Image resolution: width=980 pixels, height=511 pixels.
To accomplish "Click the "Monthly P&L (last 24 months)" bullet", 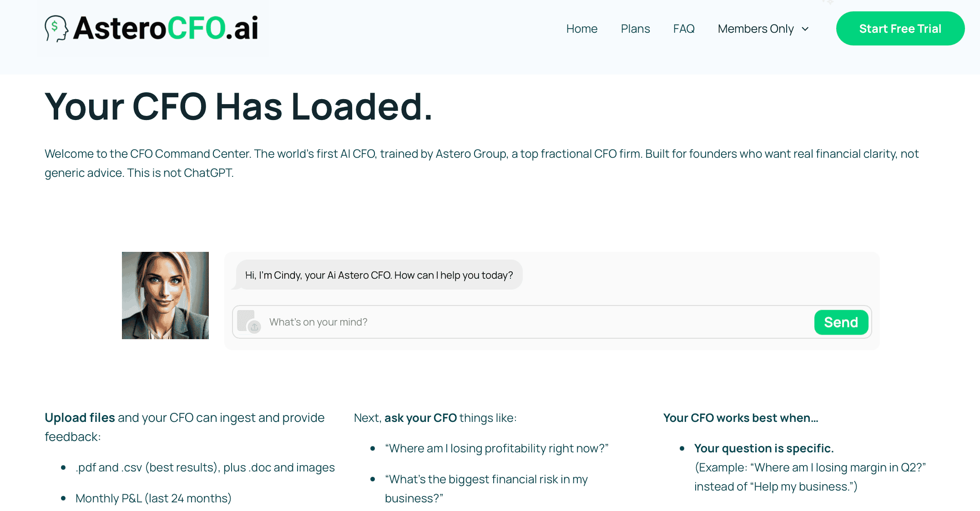I will (x=153, y=498).
